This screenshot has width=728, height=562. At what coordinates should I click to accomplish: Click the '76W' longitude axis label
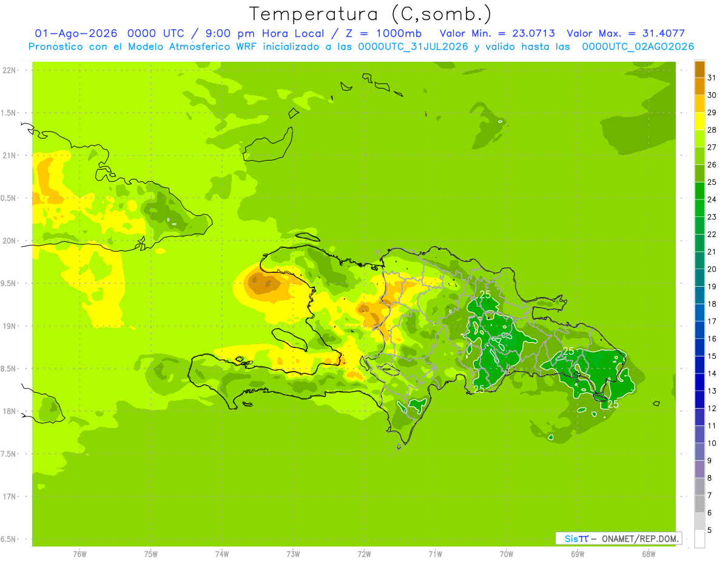pos(79,554)
